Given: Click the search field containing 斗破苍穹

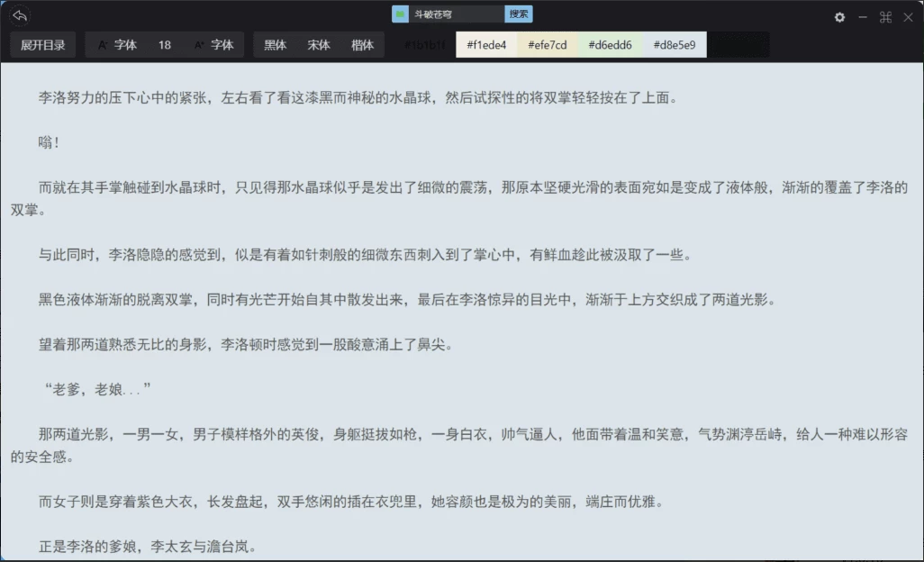Looking at the screenshot, I should pyautogui.click(x=457, y=14).
